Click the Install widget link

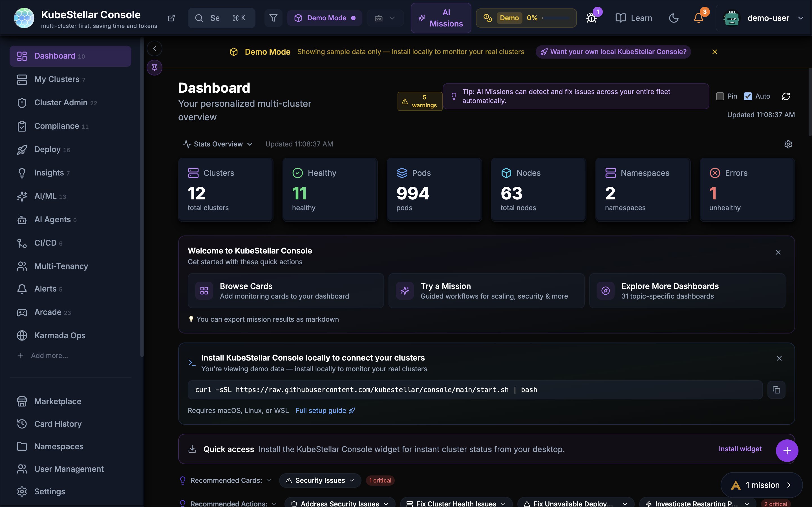point(740,449)
